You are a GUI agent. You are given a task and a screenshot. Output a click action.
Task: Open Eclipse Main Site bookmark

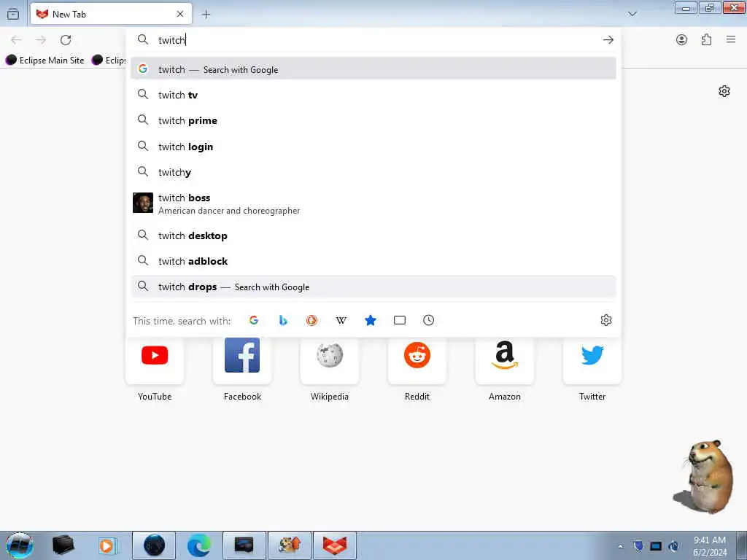pyautogui.click(x=44, y=60)
